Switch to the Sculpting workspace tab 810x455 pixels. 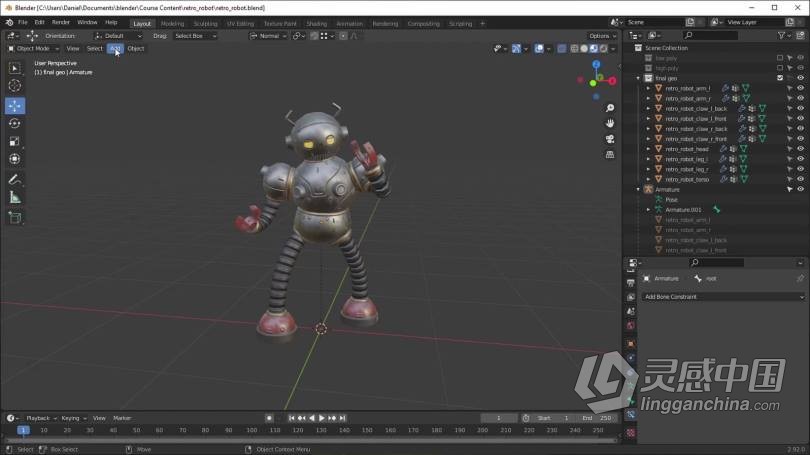tap(205, 24)
